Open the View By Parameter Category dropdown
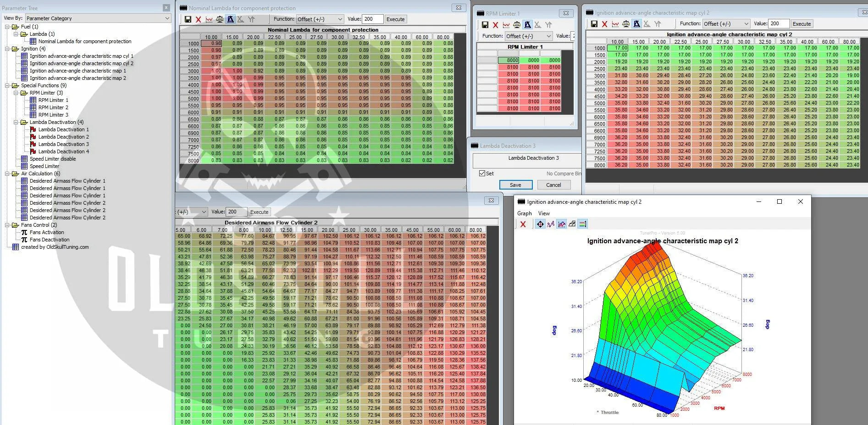Viewport: 868px width, 425px height. tap(97, 18)
